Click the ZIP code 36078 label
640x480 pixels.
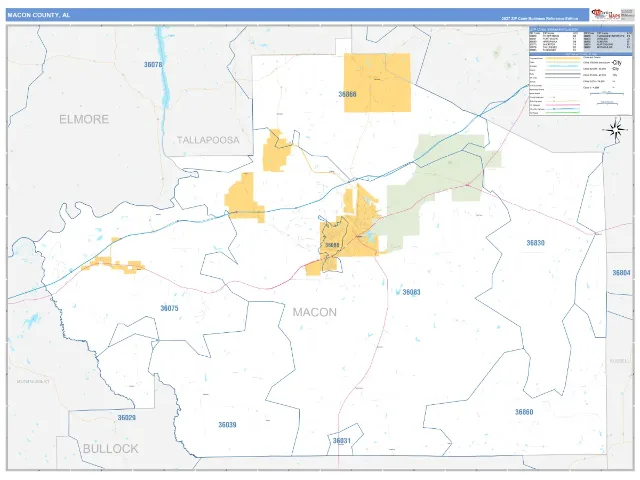(x=153, y=64)
